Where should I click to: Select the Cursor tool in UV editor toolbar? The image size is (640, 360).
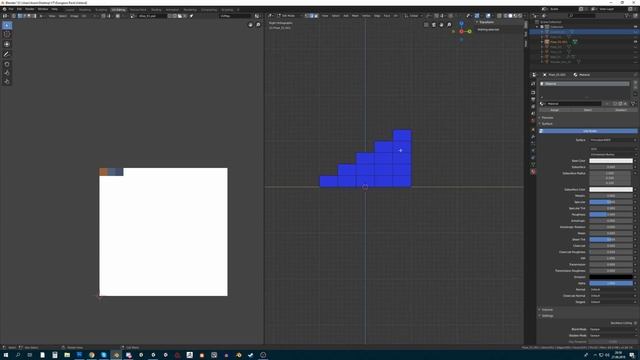click(7, 34)
